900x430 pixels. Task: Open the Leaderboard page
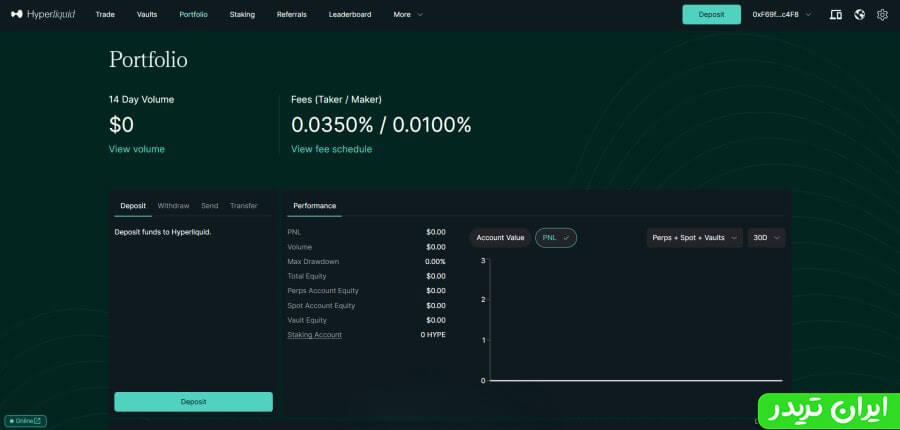pos(350,14)
